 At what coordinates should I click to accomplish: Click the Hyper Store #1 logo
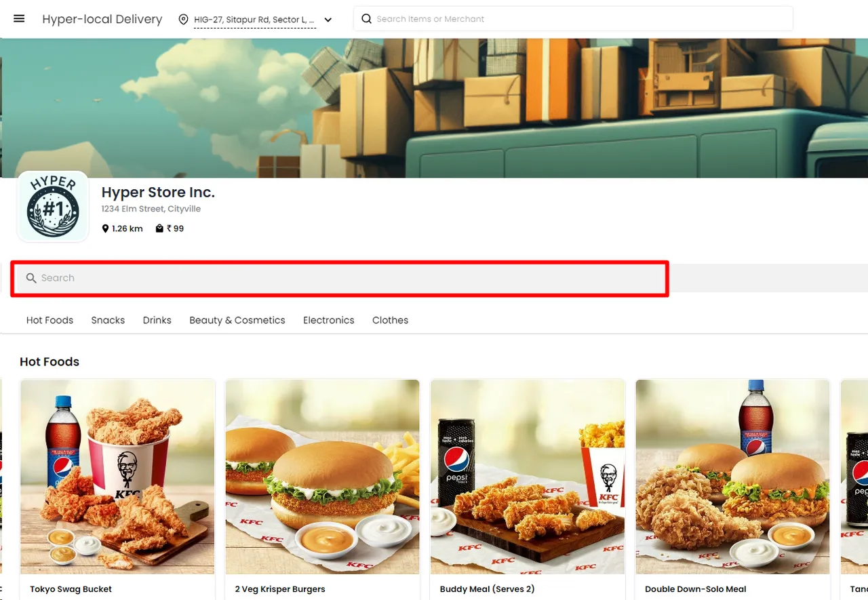(53, 206)
